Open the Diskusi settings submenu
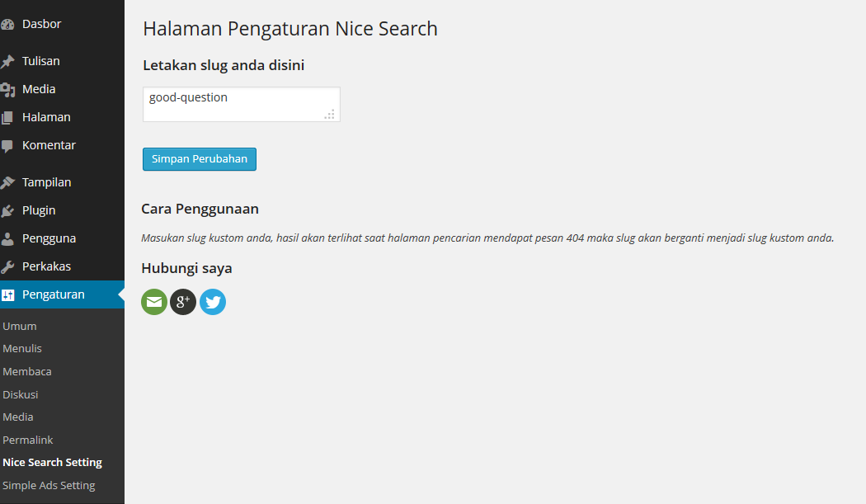 (x=21, y=394)
